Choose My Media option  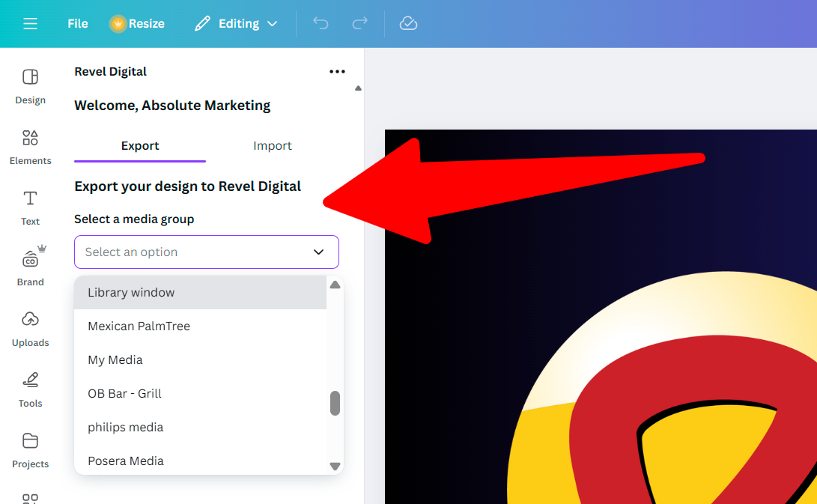[200, 359]
